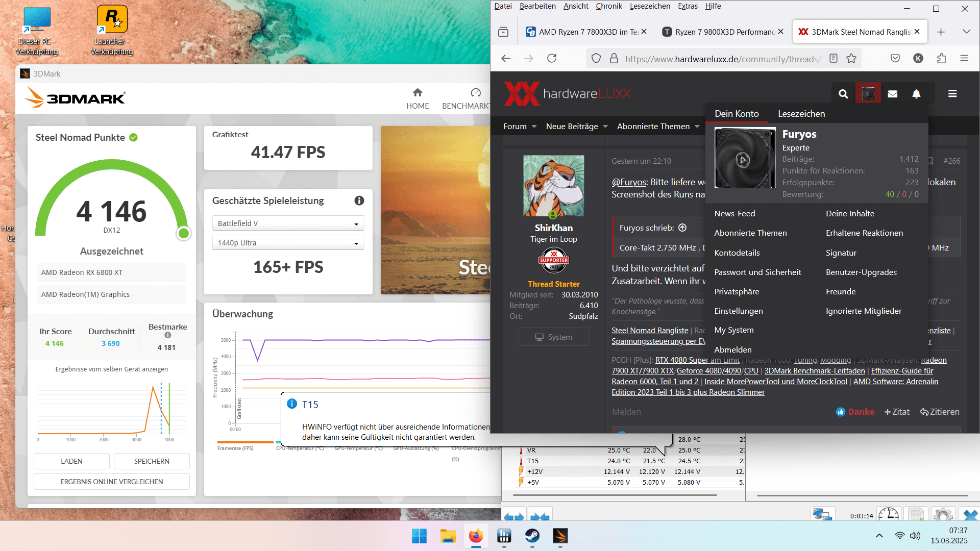Open the 1440p Ultra resolution dropdown
Screen dimensions: 980x551
pyautogui.click(x=288, y=243)
